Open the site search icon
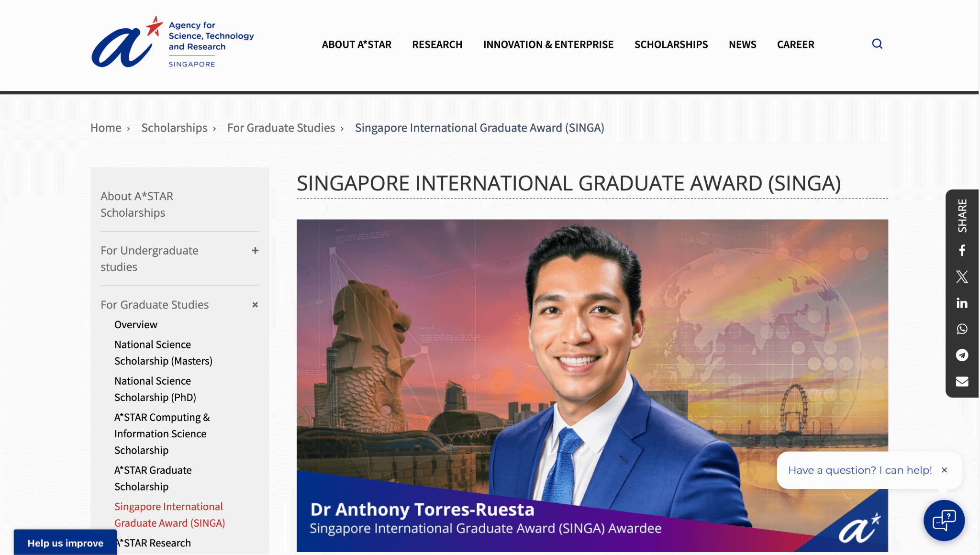980x555 pixels. pos(877,44)
